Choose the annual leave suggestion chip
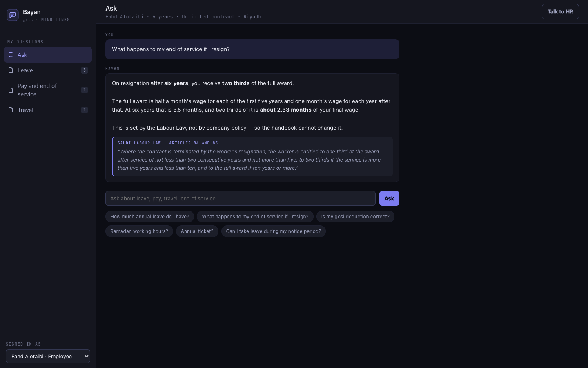This screenshot has height=368, width=588. click(150, 217)
